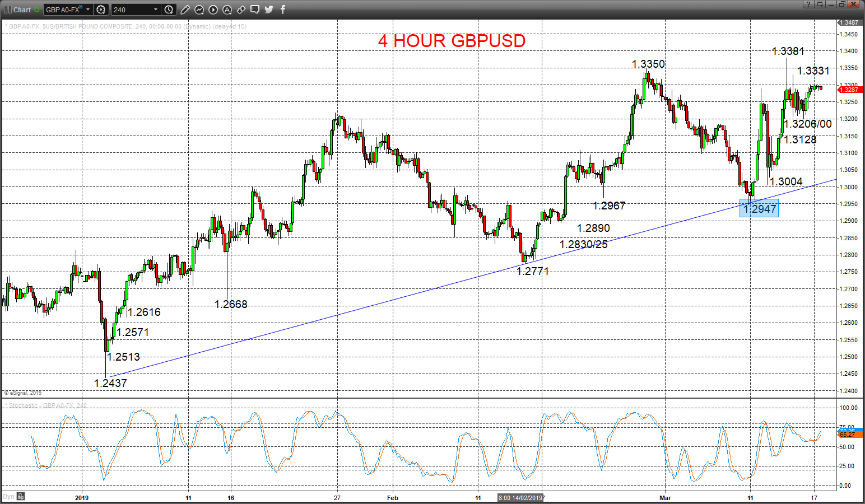865x504 pixels.
Task: Expand the 240 interval dropdown
Action: [x=156, y=10]
